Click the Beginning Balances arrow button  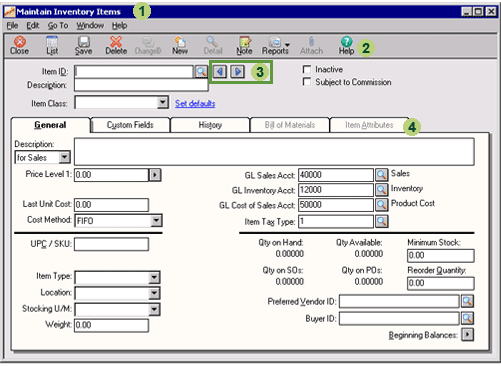click(x=468, y=334)
